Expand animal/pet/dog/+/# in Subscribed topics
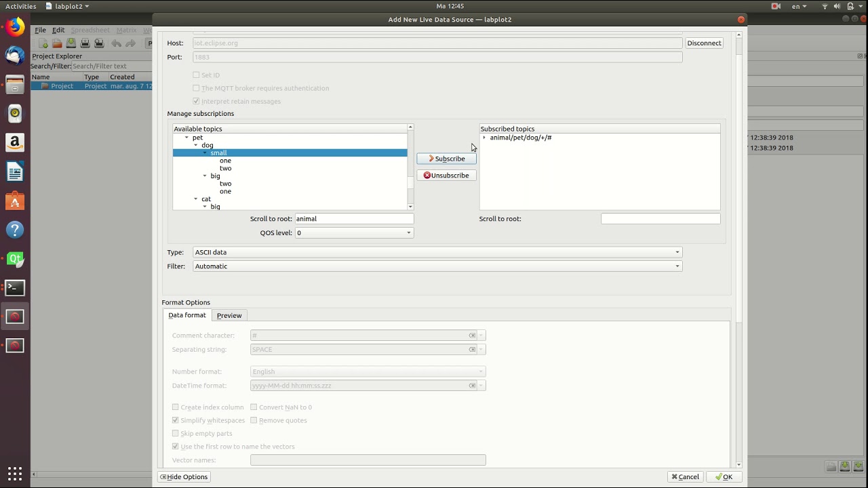 click(484, 138)
